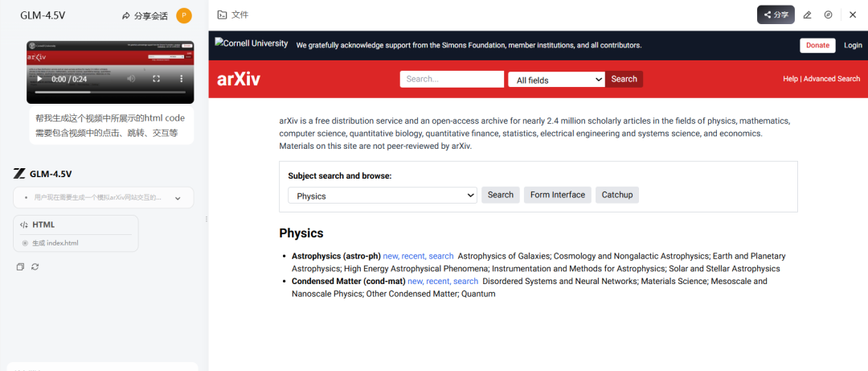
Task: Click the Cornell University logo
Action: 252,43
